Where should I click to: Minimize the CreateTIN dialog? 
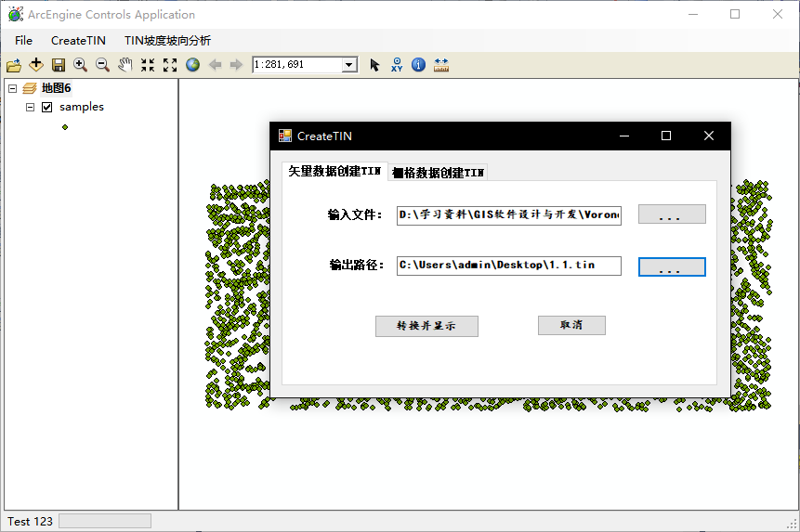pos(624,136)
